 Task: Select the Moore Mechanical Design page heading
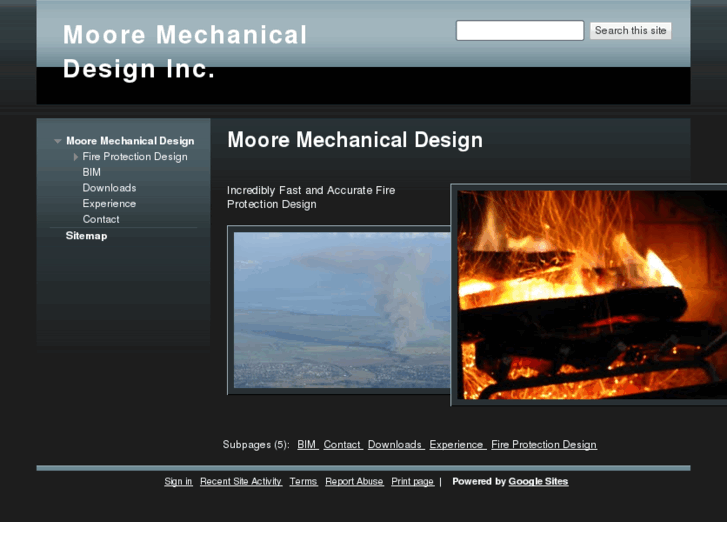coord(355,140)
